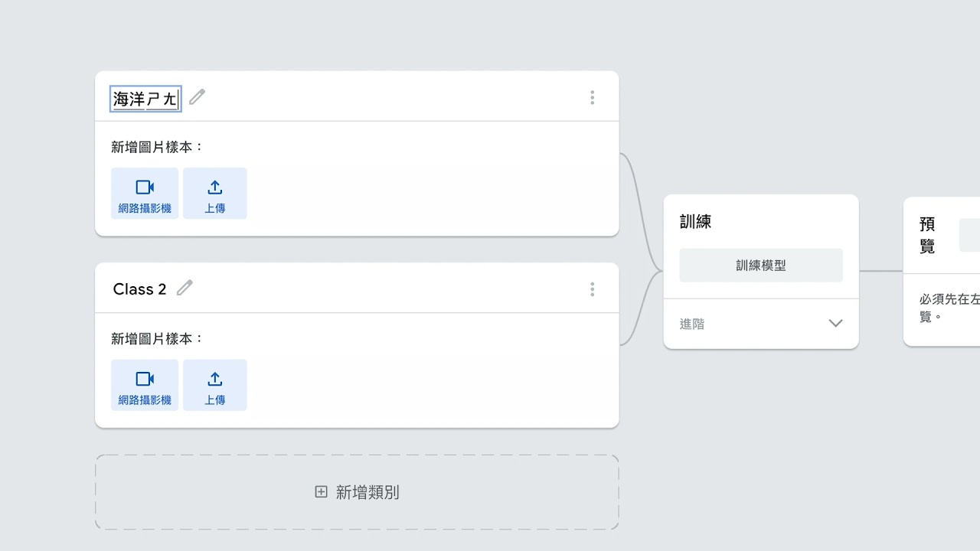Click 上傳 upload in the 海洋 class card
Screen dimensions: 980x551
[x=215, y=194]
